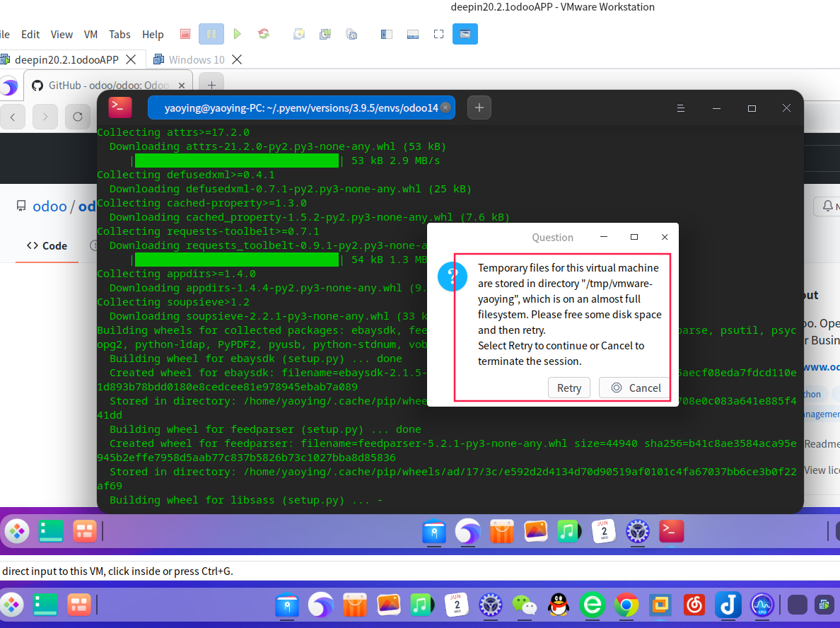Click the 'Building wheel for libsass' terminal line
840x628 pixels.
coord(246,500)
